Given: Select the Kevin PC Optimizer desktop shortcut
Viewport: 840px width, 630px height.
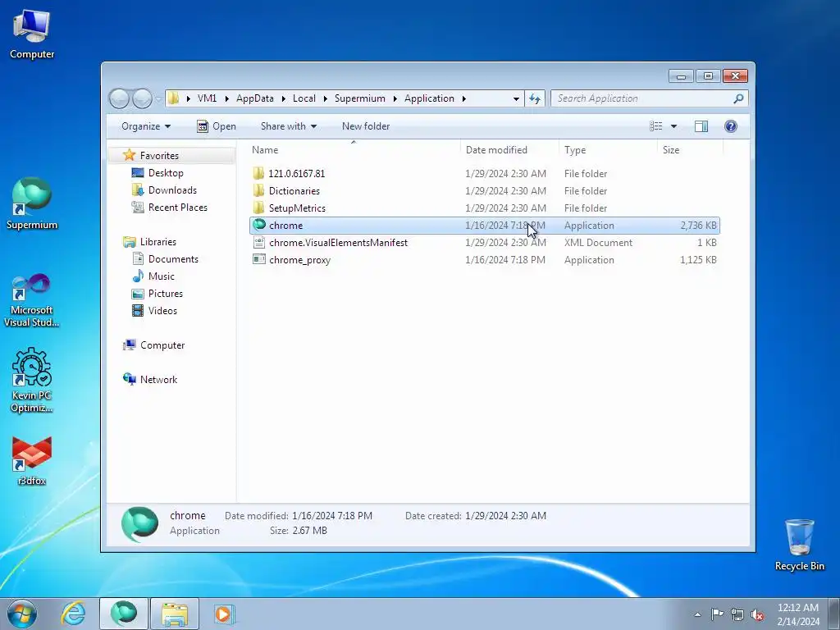Looking at the screenshot, I should [x=32, y=381].
